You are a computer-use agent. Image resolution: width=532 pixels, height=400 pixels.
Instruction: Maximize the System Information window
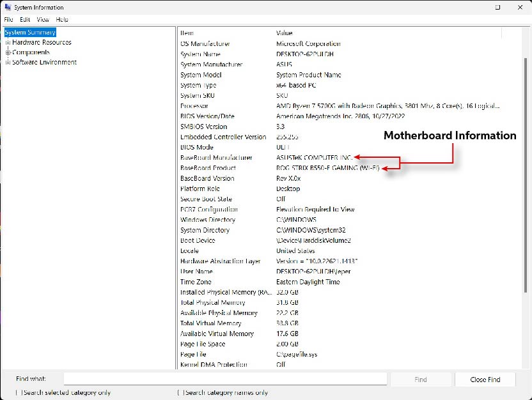(497, 8)
